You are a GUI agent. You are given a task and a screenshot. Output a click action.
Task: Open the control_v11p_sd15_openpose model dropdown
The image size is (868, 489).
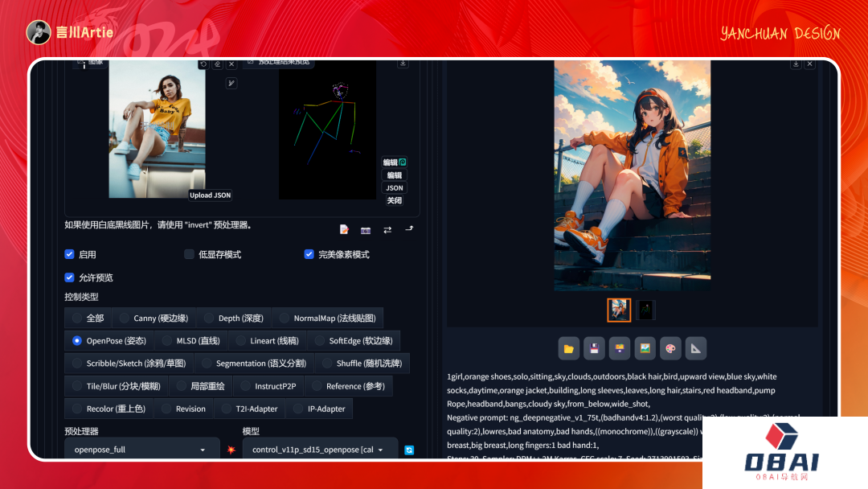point(320,450)
